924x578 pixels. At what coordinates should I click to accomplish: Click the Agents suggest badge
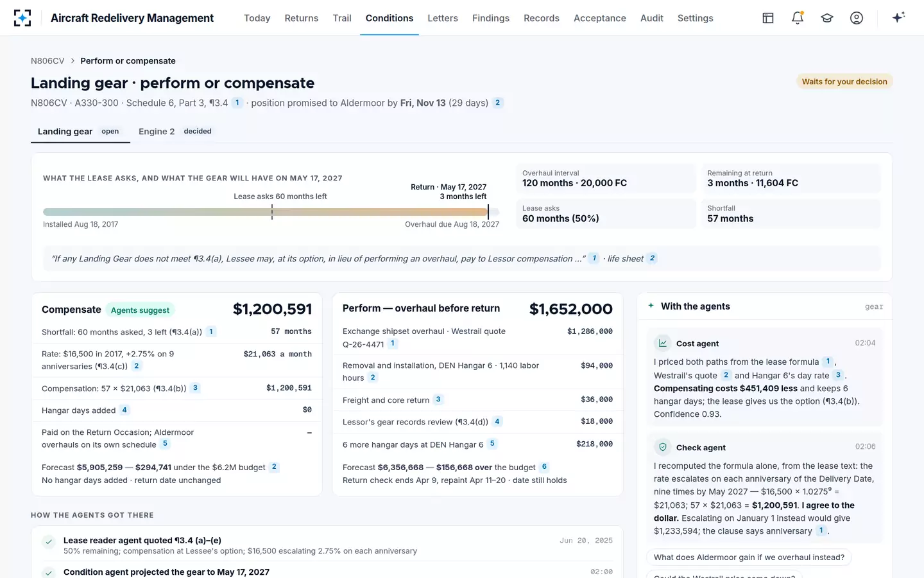pyautogui.click(x=140, y=310)
